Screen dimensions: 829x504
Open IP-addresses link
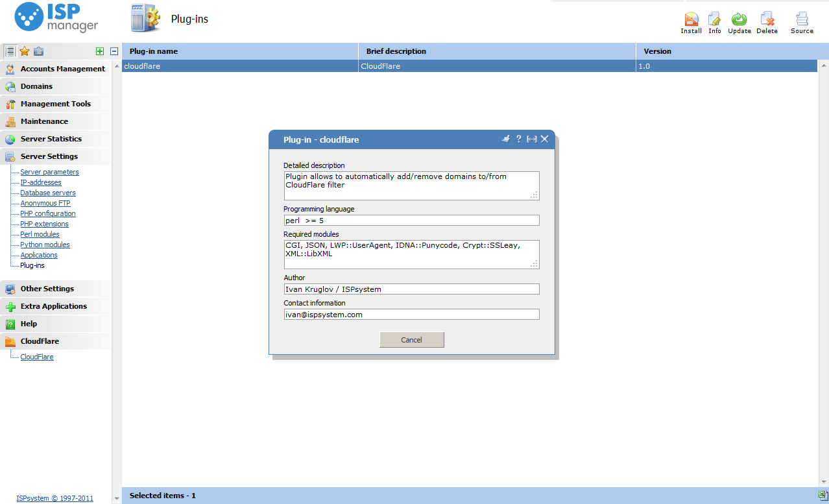click(41, 182)
